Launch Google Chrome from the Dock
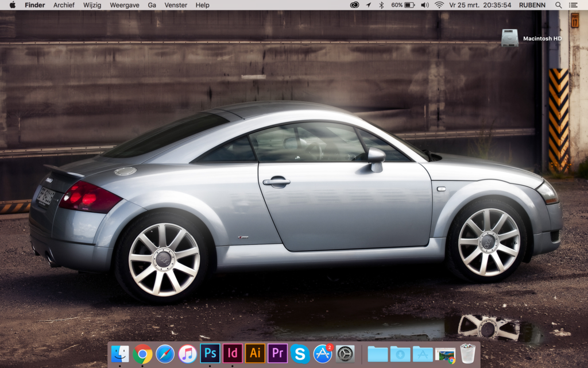 pyautogui.click(x=142, y=354)
